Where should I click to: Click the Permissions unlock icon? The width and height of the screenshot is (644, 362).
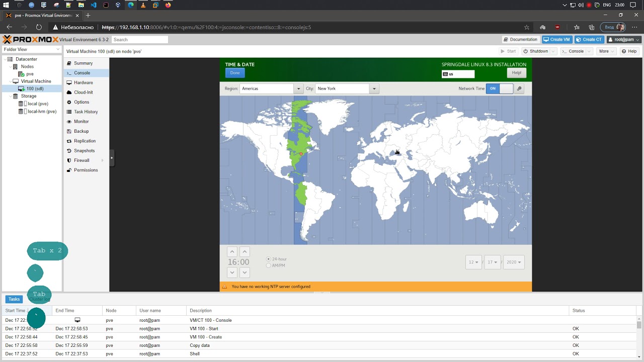[x=69, y=170]
